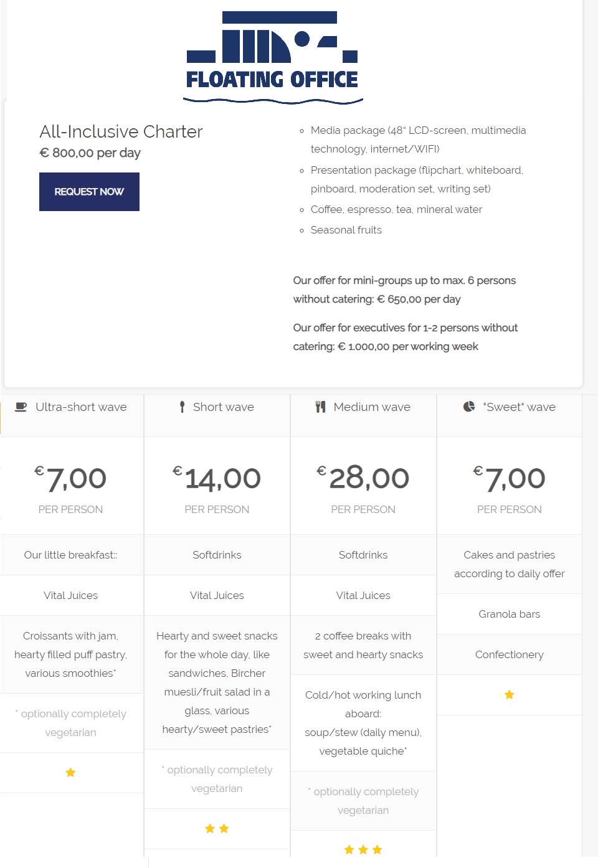Screen dimensions: 598x868
Task: Select the Short wave heading
Action: pyautogui.click(x=223, y=407)
